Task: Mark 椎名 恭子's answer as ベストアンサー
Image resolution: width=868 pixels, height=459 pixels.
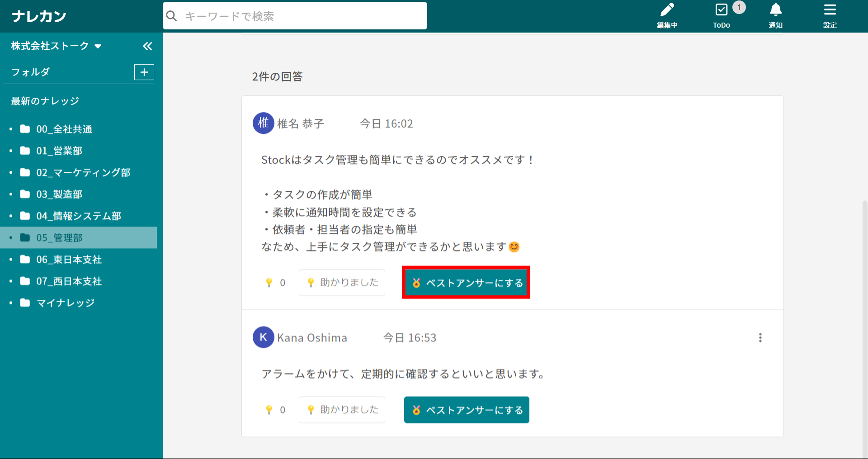Action: pos(466,283)
